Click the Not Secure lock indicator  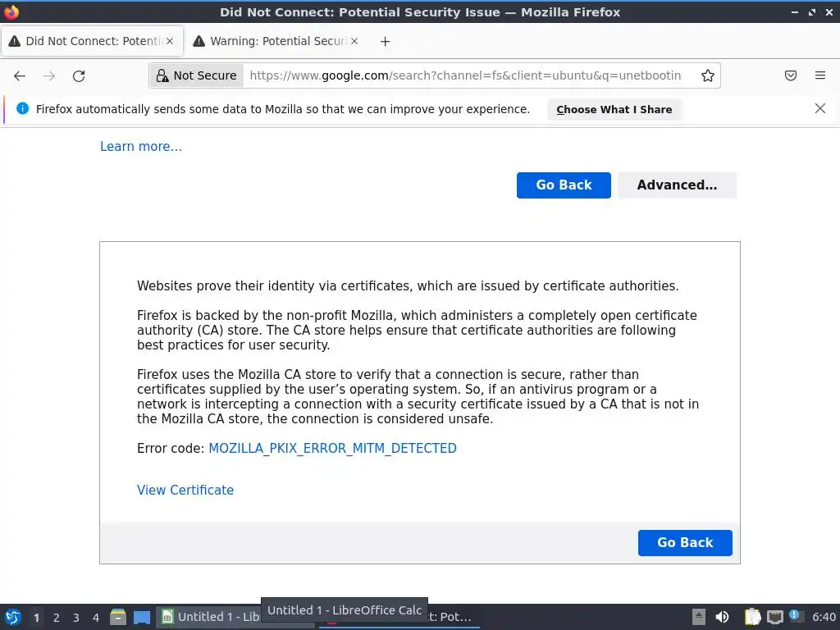click(197, 75)
